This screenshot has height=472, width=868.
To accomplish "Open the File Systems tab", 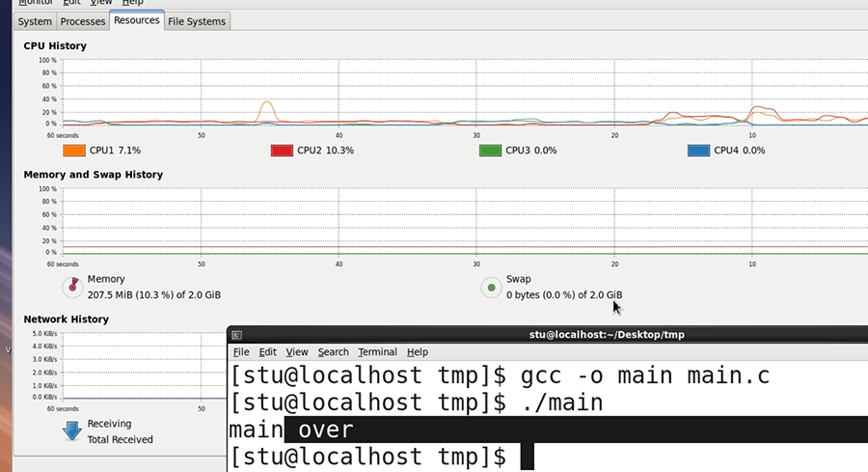I will tap(197, 21).
